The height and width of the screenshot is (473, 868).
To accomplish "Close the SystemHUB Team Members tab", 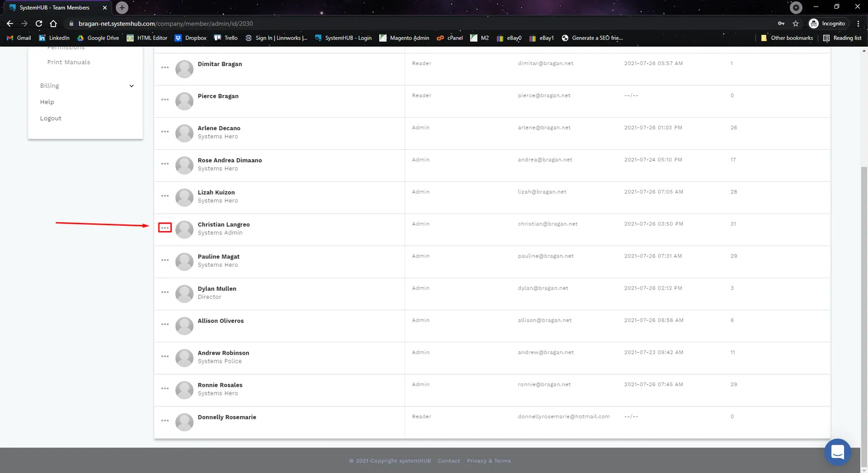I will [x=105, y=8].
